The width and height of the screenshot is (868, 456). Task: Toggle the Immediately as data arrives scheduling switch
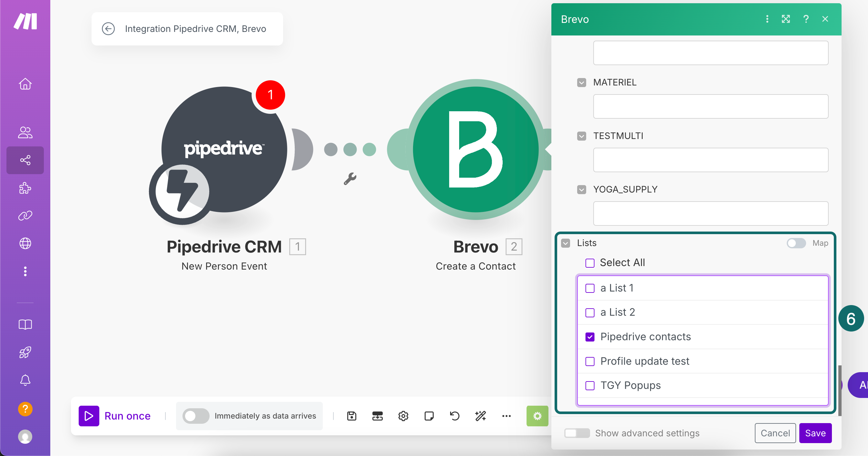click(196, 416)
